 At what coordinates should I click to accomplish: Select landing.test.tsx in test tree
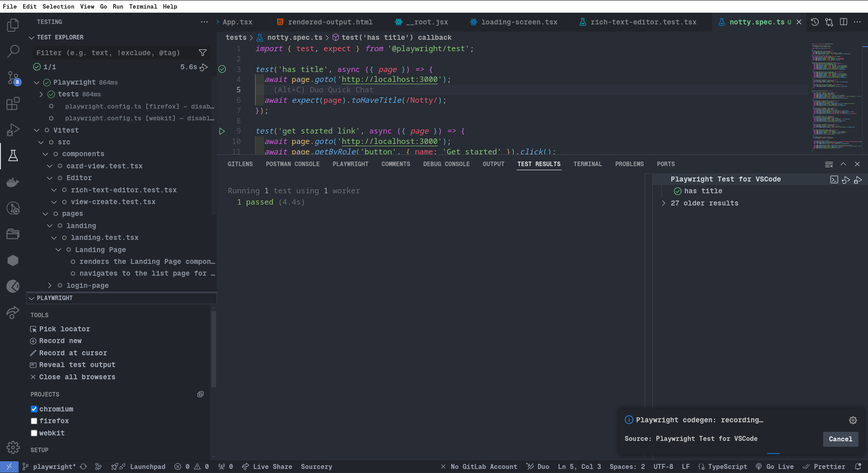tap(105, 238)
